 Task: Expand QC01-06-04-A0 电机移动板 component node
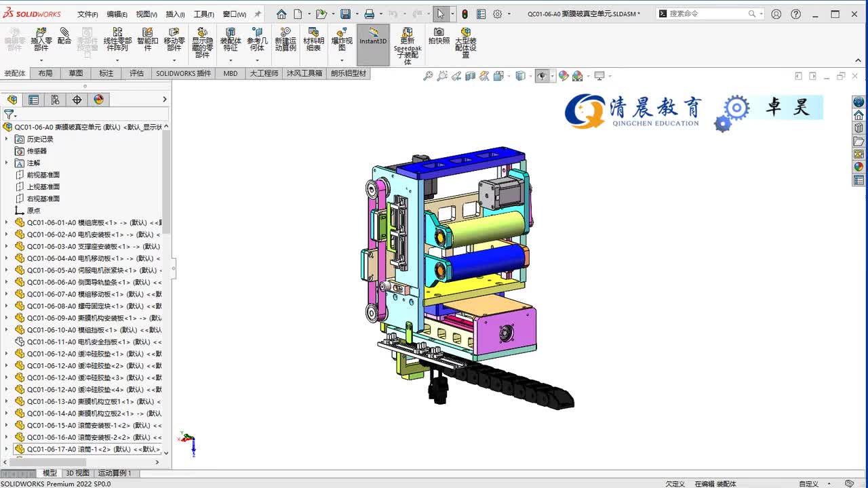pyautogui.click(x=7, y=258)
